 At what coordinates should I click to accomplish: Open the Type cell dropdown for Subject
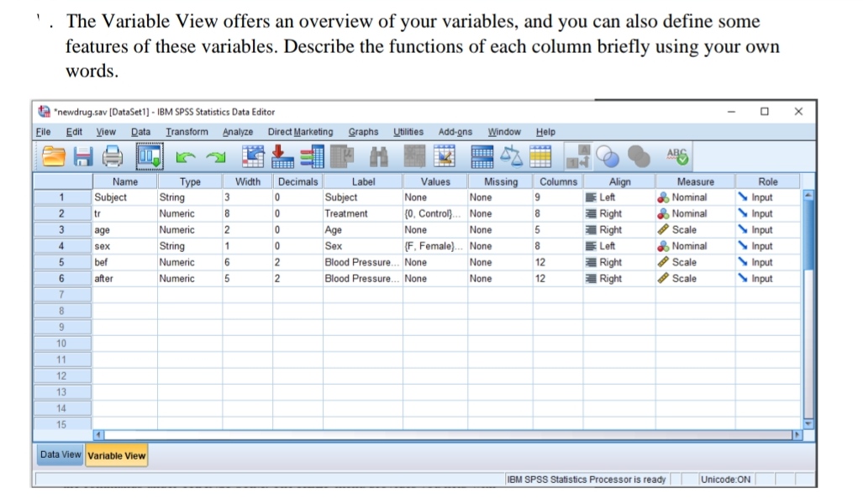(190, 197)
